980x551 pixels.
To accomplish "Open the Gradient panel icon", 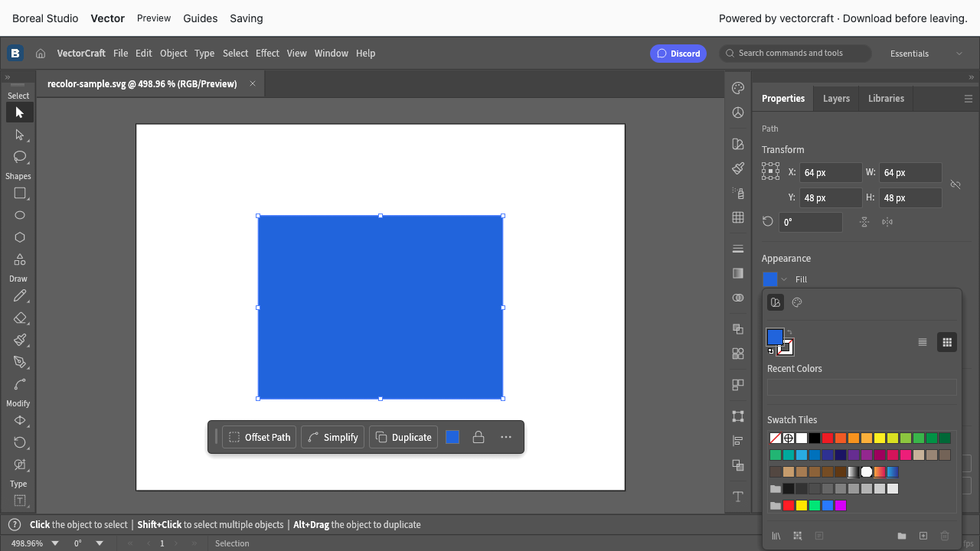I will pyautogui.click(x=738, y=273).
